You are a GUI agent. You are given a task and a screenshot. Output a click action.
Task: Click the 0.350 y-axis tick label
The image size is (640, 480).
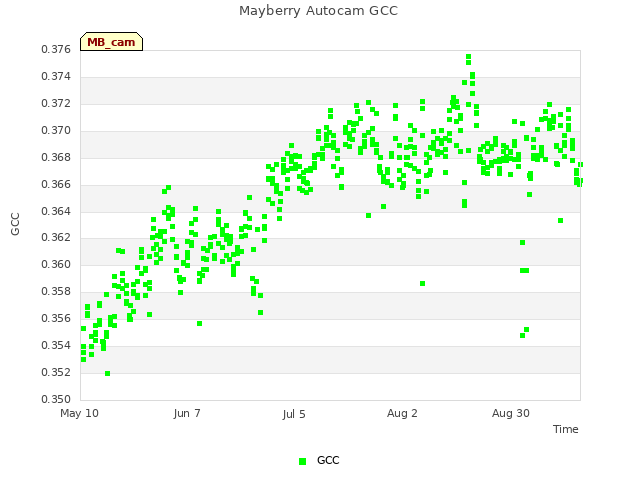click(x=56, y=399)
